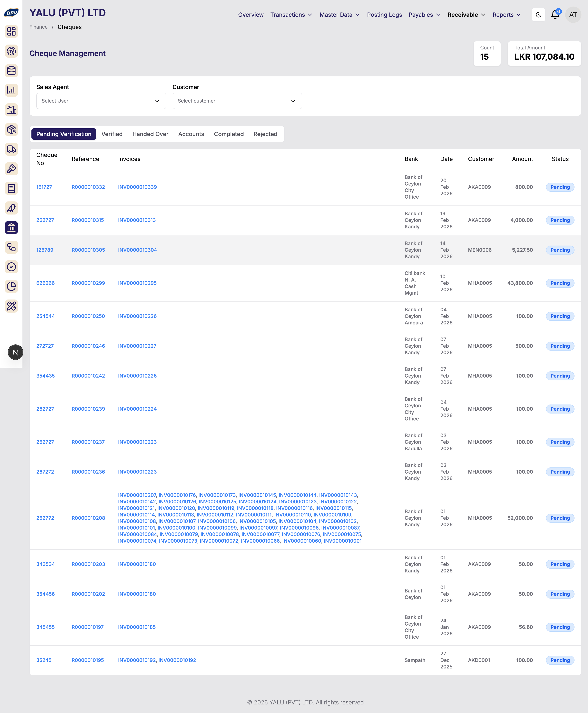The image size is (588, 713).
Task: Switch to the Rejected tab
Action: [265, 134]
